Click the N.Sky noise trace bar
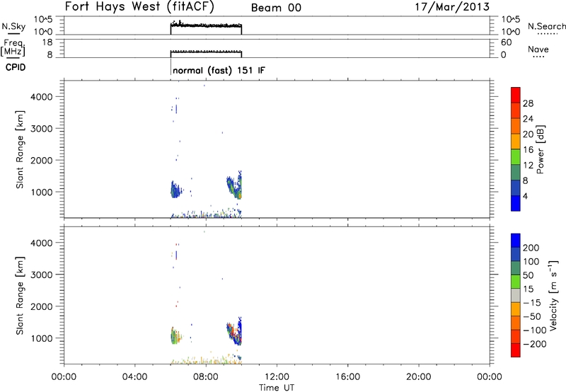The height and width of the screenshot is (392, 566). pos(206,28)
